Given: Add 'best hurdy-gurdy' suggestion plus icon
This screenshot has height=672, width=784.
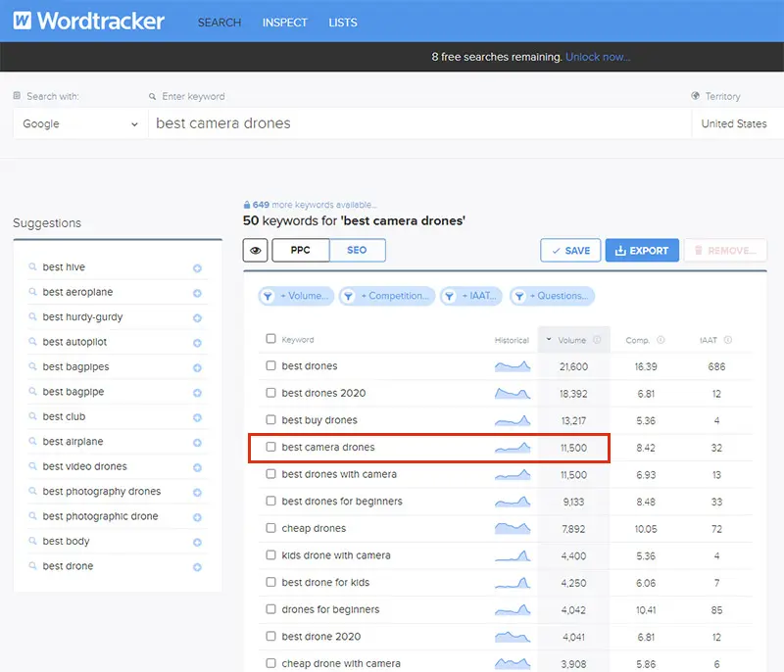Looking at the screenshot, I should pyautogui.click(x=198, y=318).
